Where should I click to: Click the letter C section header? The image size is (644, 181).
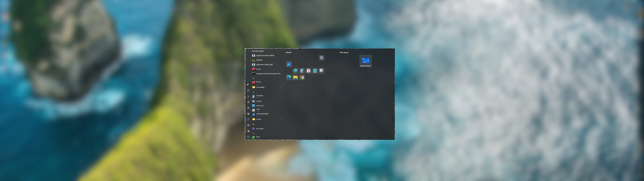coord(253,92)
